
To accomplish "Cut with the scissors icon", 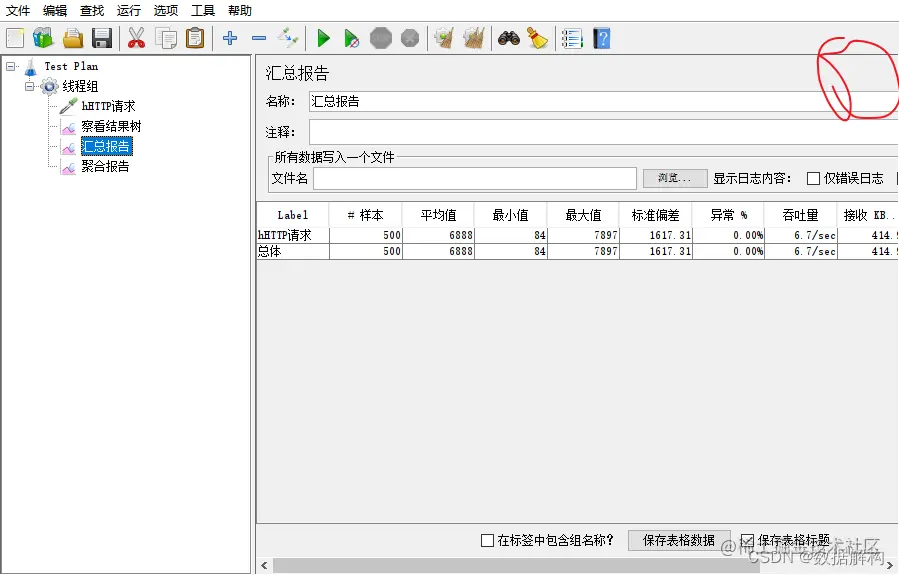I will click(136, 38).
